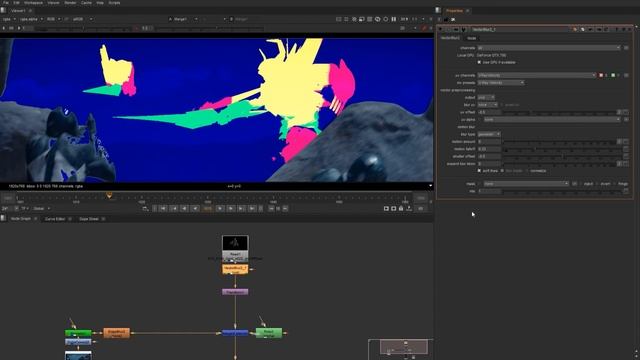
Task: Click the Properties panel menu icon
Action: coord(438,11)
